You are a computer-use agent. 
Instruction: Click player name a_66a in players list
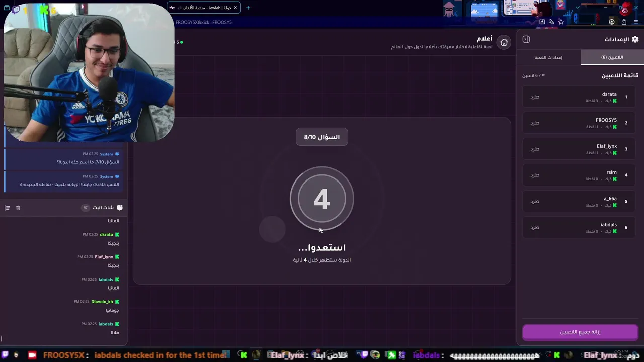tap(610, 199)
